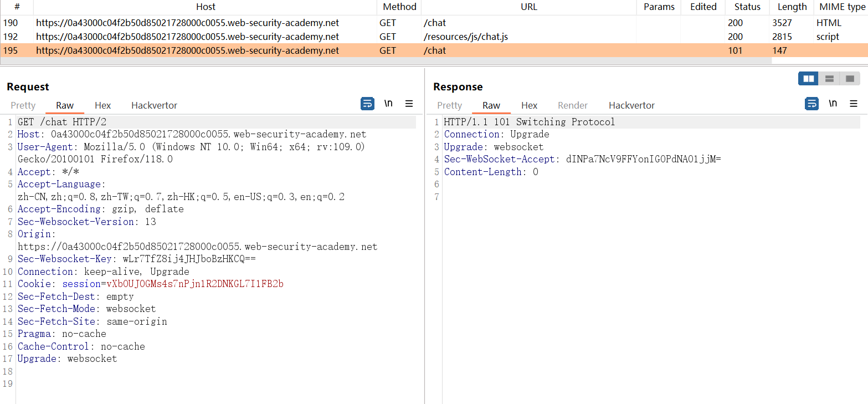Toggle word wrap in Request panel
The image size is (868, 404).
(x=367, y=104)
